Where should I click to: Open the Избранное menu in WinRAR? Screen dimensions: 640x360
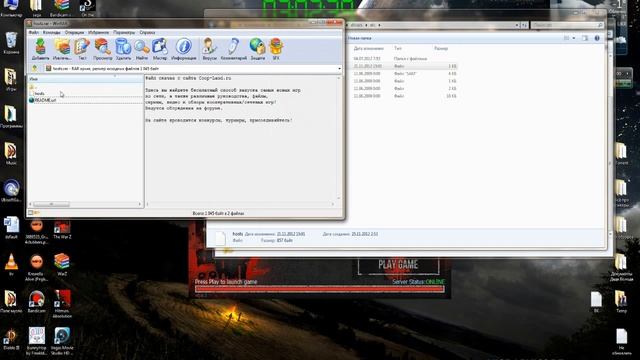pyautogui.click(x=98, y=32)
